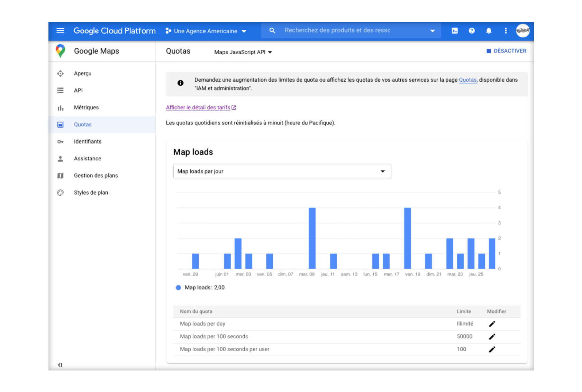Open the Maps JavaScript API dropdown
The width and height of the screenshot is (582, 392).
pyautogui.click(x=243, y=52)
